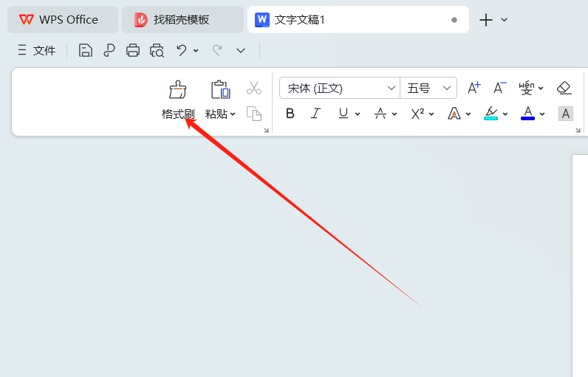Open the 文件 menu

pos(37,50)
